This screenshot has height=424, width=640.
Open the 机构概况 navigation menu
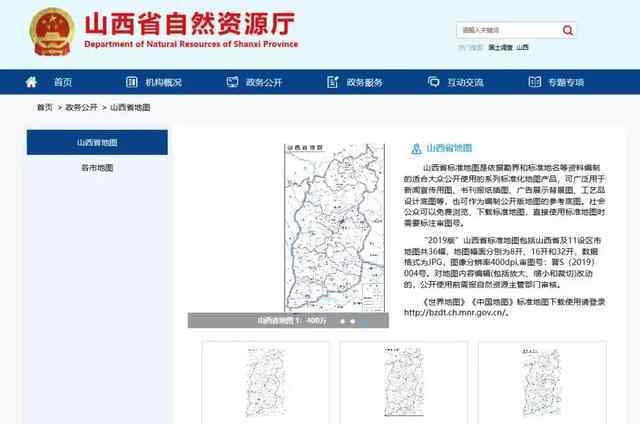click(164, 82)
